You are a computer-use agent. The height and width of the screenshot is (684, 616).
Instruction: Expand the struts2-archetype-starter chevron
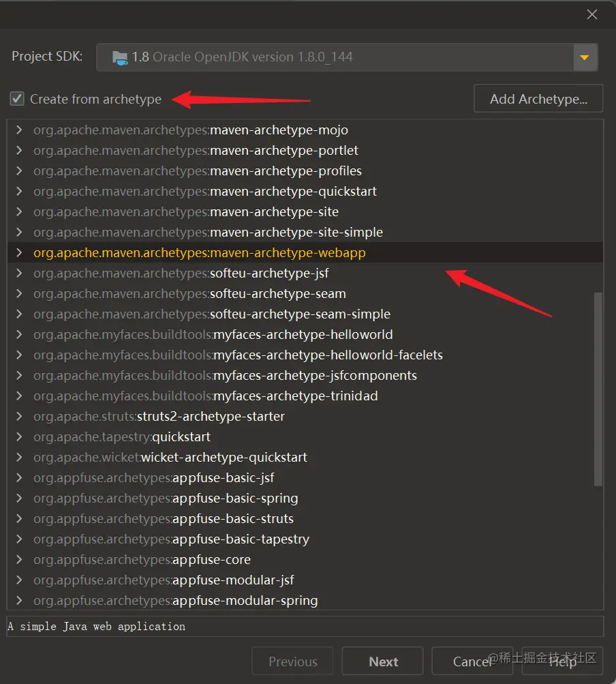click(x=19, y=416)
